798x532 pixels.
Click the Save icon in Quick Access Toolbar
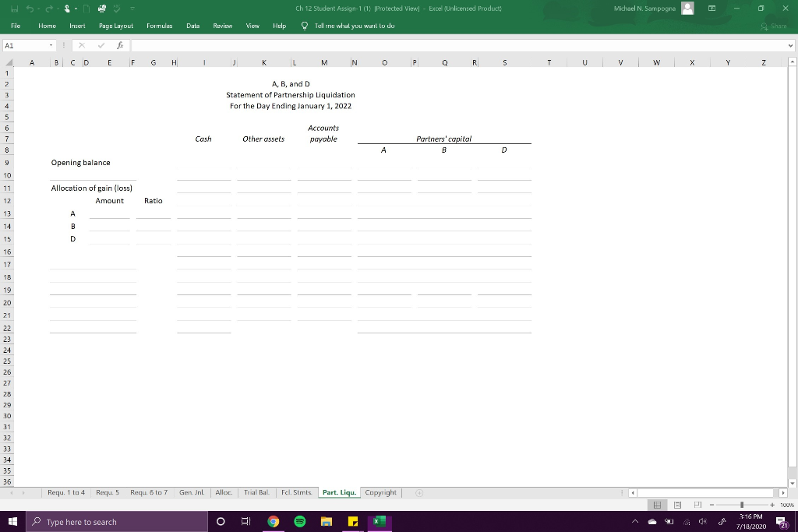click(x=16, y=9)
